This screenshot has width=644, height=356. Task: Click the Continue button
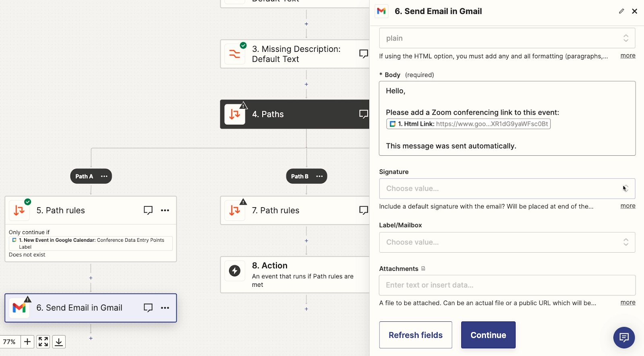click(488, 335)
